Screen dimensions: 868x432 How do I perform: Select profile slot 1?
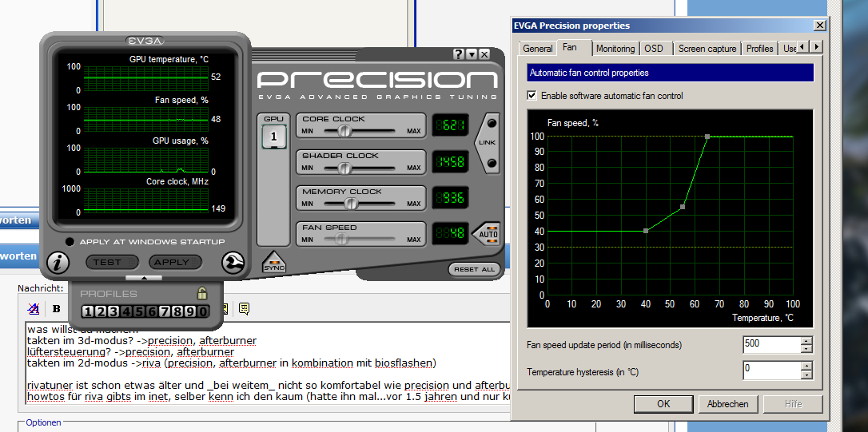coord(88,312)
